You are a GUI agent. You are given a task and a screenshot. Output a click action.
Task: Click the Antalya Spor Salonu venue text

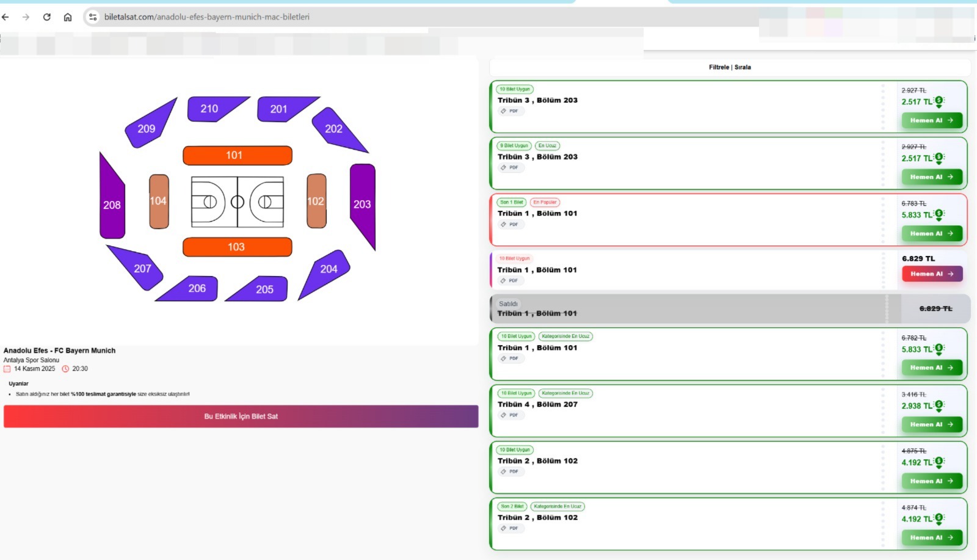[31, 360]
